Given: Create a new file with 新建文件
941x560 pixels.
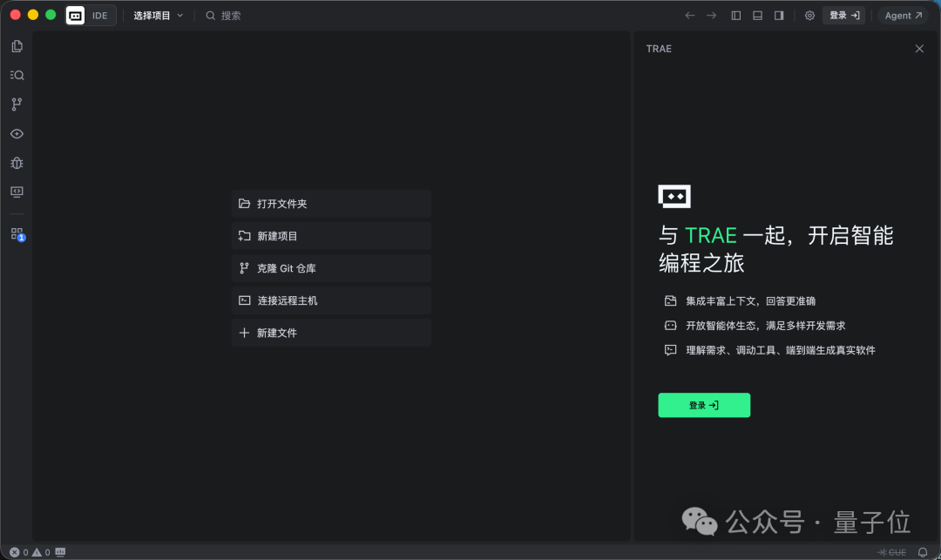Looking at the screenshot, I should coord(331,333).
